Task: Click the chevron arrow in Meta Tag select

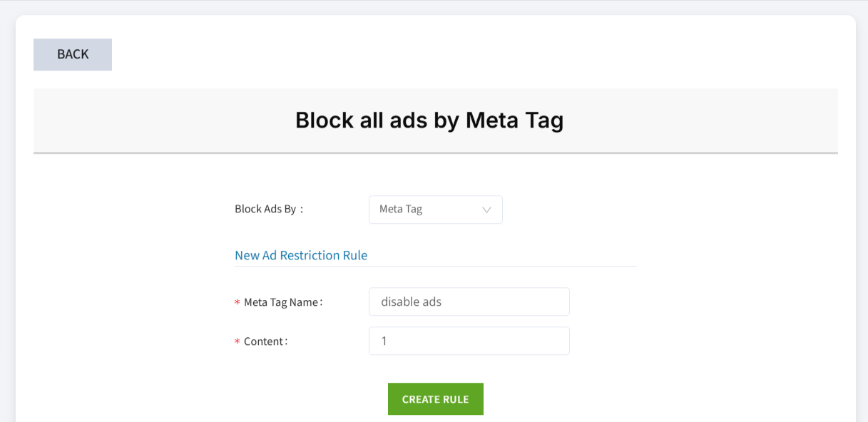Action: tap(487, 210)
